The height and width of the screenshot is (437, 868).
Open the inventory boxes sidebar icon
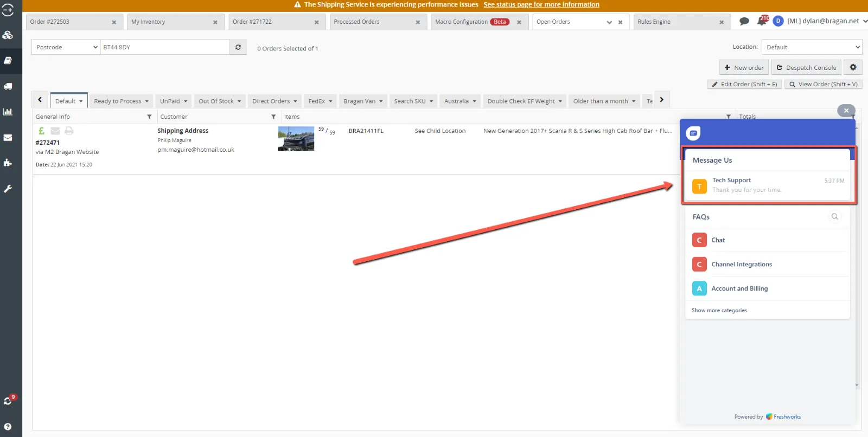(8, 35)
